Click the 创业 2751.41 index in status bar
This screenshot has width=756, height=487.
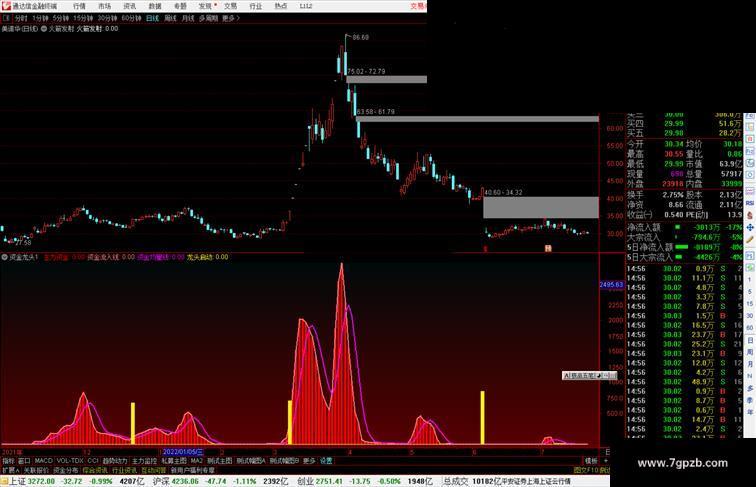(x=320, y=481)
